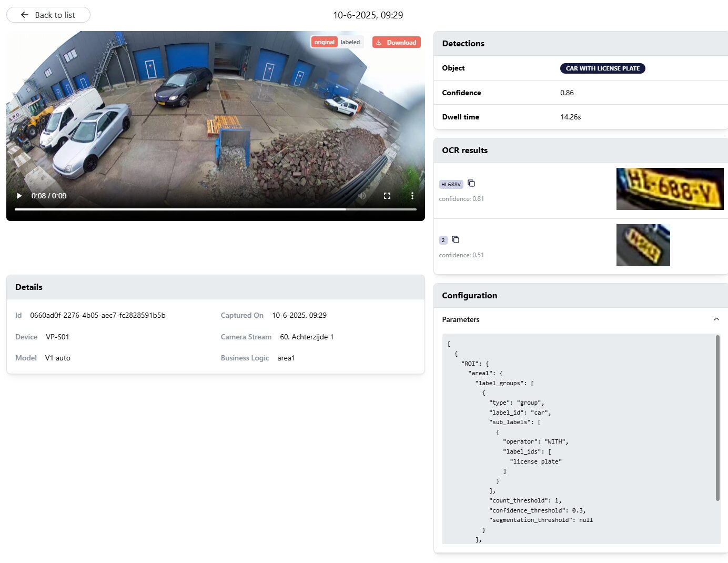Switch video view to original

point(324,42)
